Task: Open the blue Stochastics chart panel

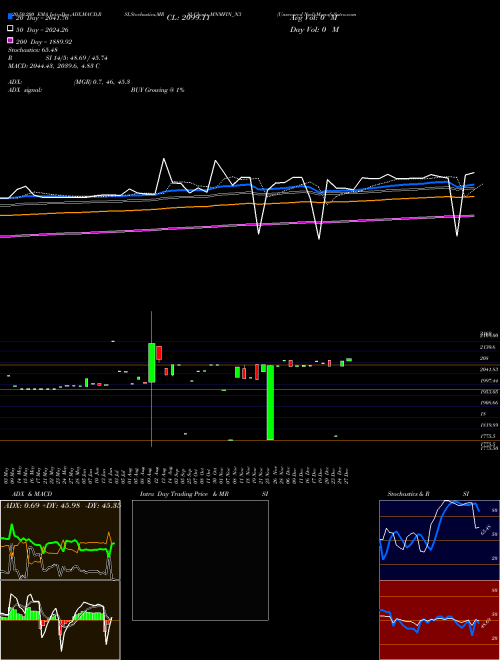Action: pos(439,540)
